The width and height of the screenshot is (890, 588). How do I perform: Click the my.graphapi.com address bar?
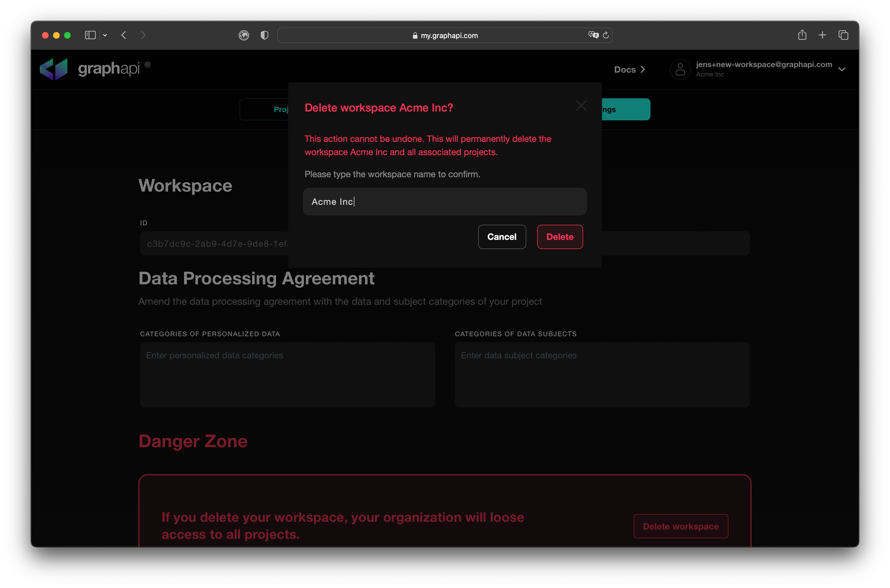(445, 35)
